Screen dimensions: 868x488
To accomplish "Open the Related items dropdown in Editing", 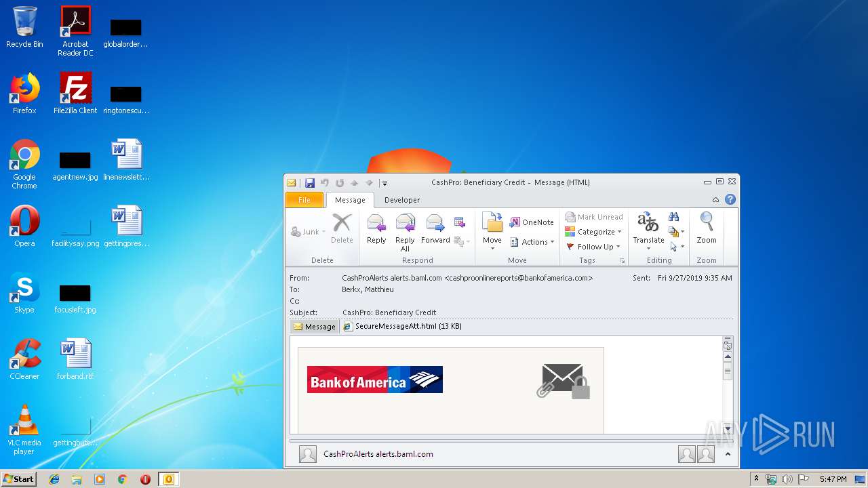I will tap(676, 232).
